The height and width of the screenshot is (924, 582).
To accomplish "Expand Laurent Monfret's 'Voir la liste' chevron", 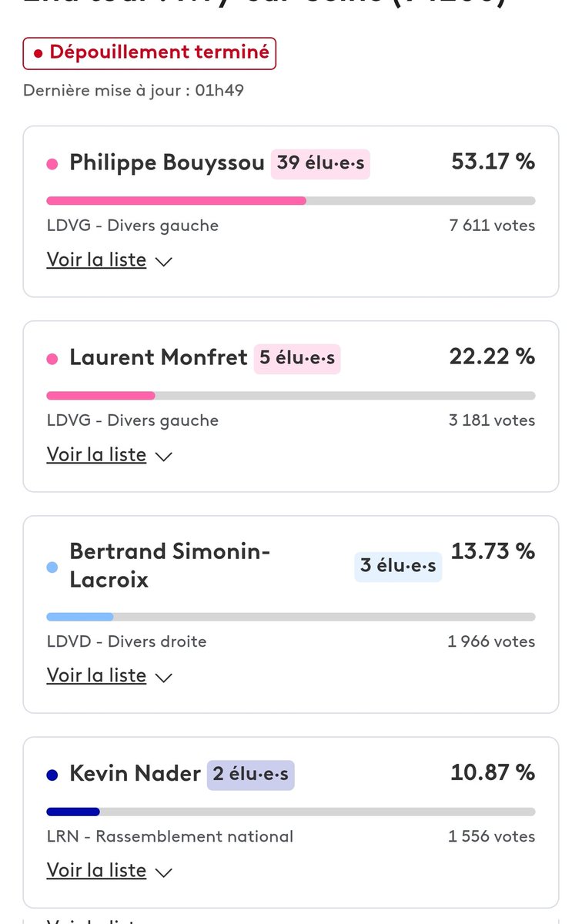I will pos(163,457).
